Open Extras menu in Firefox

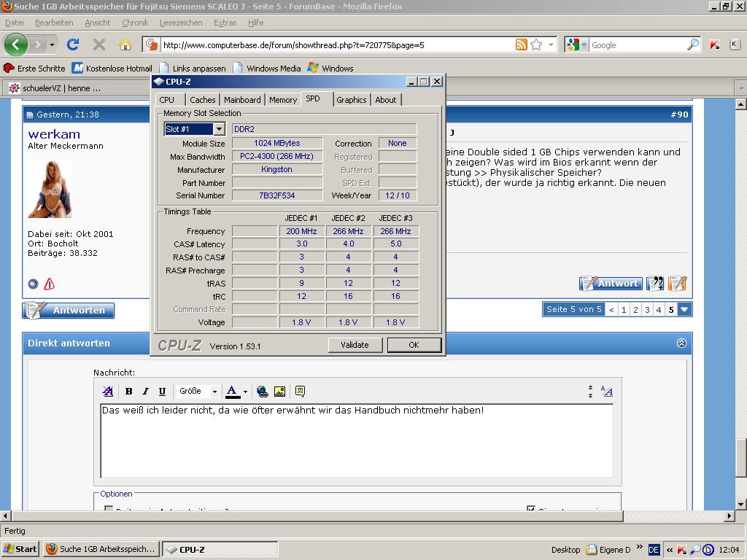225,23
